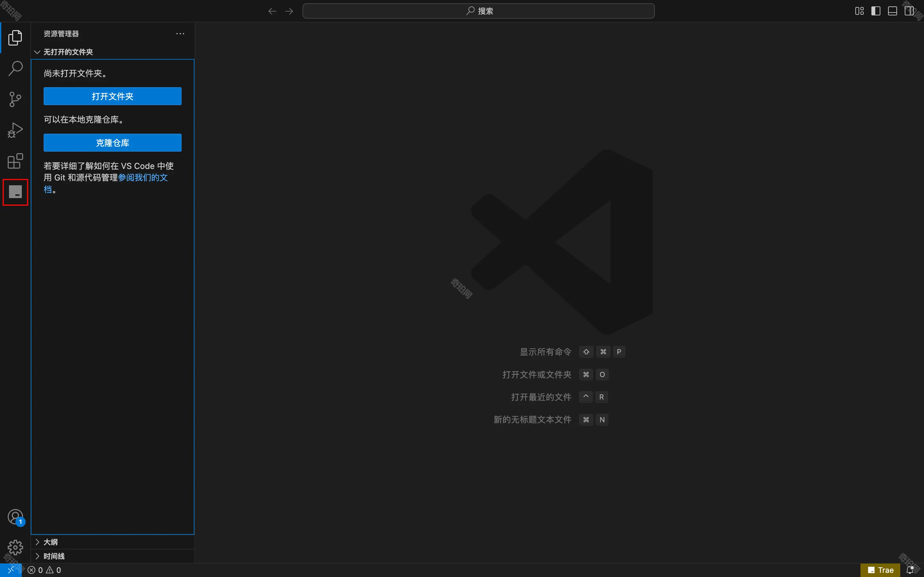This screenshot has height=577, width=924.
Task: Open the remote window indicator
Action: (11, 570)
